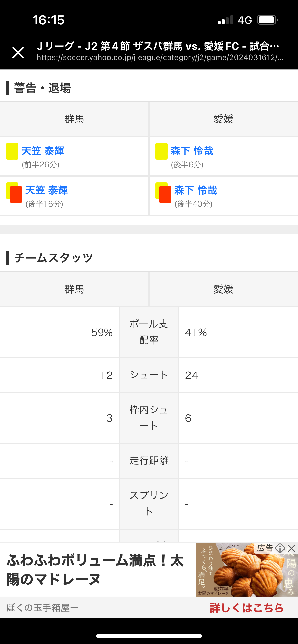This screenshot has width=298, height=644.
Task: Open 天笠 泰輝 link at 前半26分
Action: point(43,151)
